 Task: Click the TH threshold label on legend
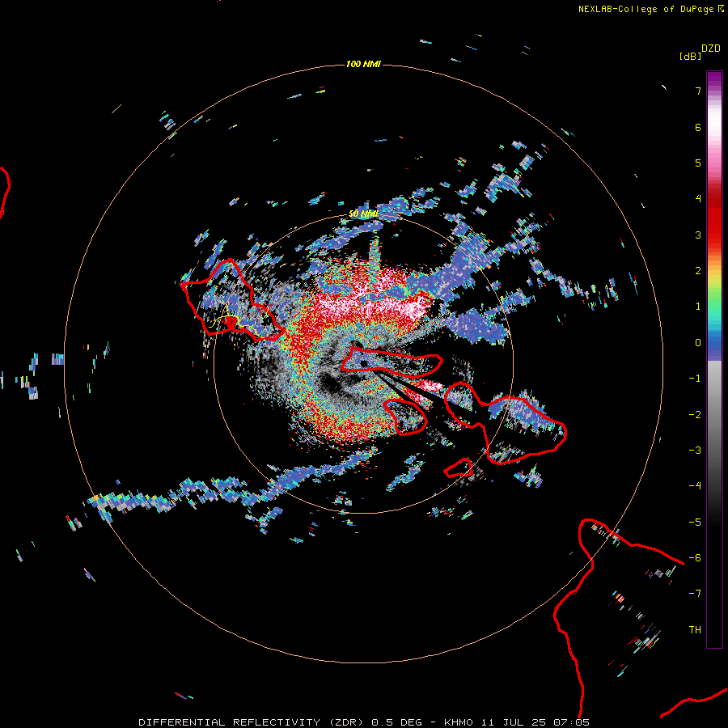(695, 630)
